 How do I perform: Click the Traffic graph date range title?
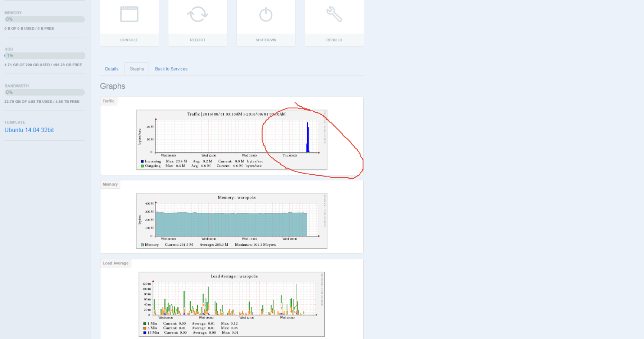tap(236, 114)
